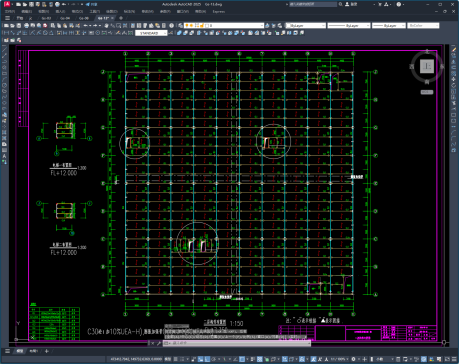Click the search magnifier in title bar
459x364 pixels.
pyautogui.click(x=340, y=4)
